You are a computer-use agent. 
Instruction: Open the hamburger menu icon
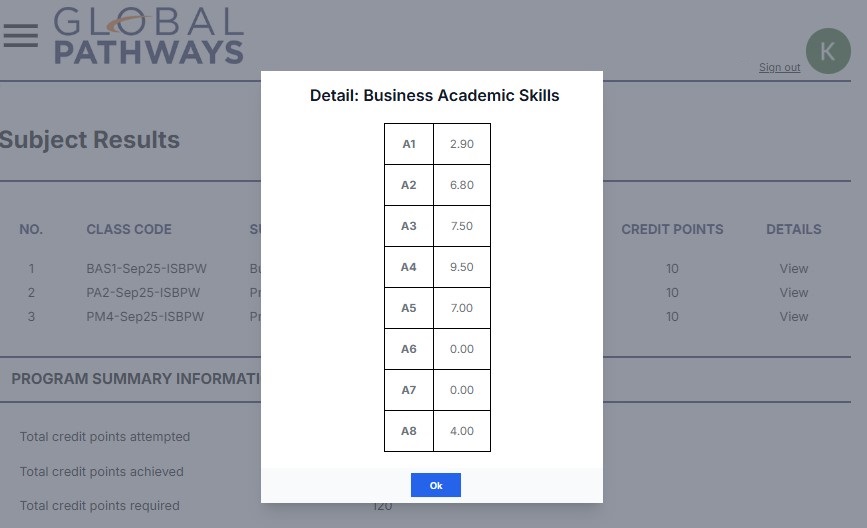tap(20, 35)
